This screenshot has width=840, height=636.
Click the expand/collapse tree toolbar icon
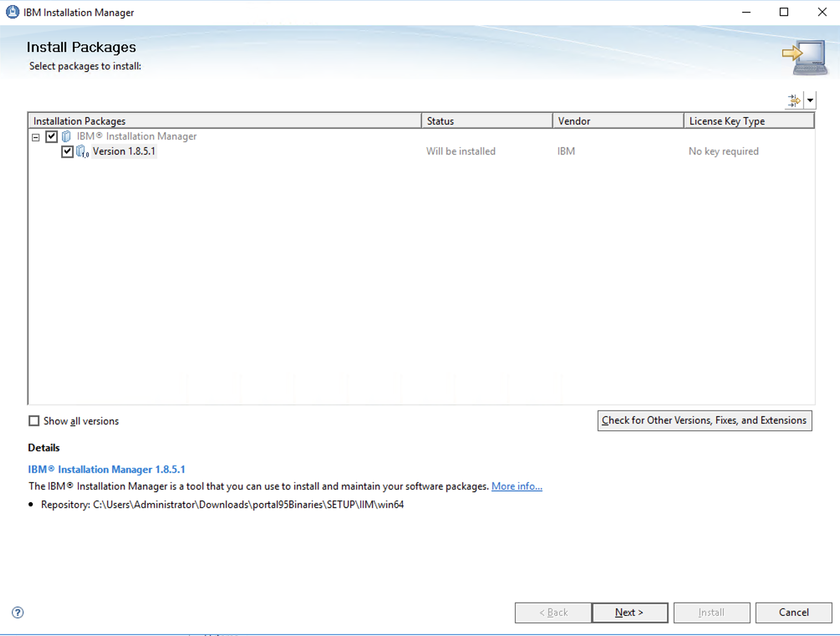(794, 100)
